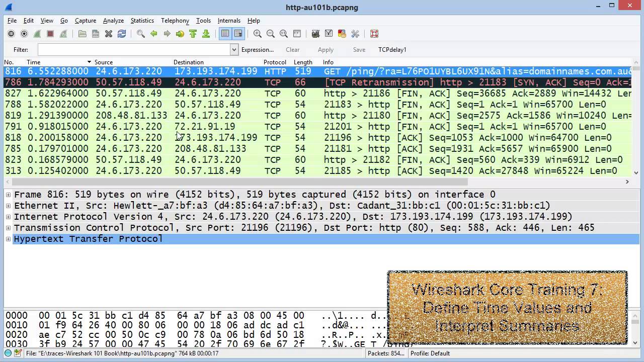
Task: Open the Capture menu
Action: point(86,21)
